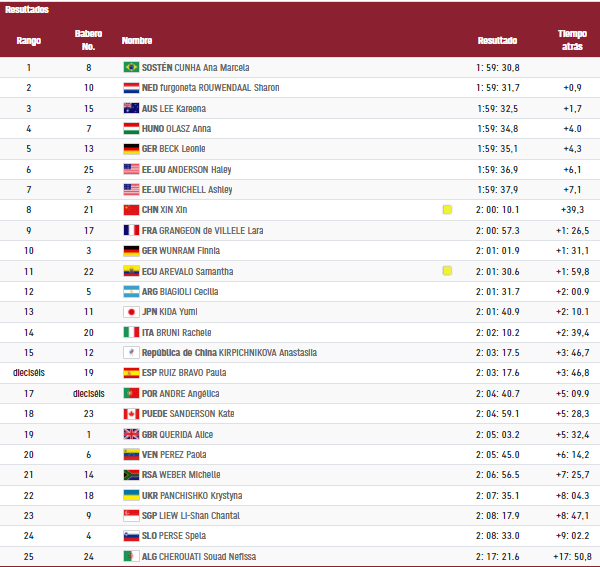This screenshot has width=600, height=567.
Task: Open athlete link GRANGEON de VILLELE Lara
Action: 214,230
